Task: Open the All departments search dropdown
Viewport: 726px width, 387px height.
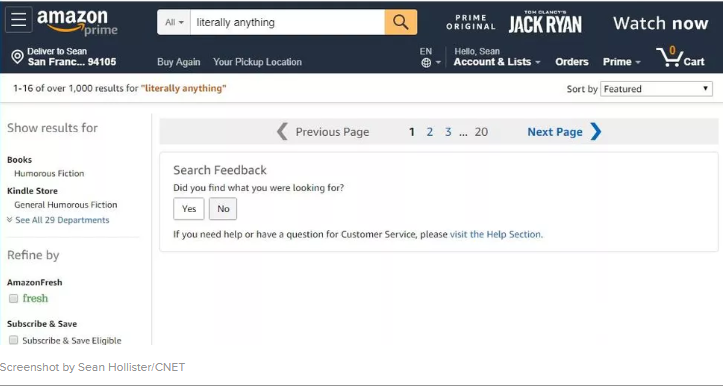Action: click(x=174, y=22)
